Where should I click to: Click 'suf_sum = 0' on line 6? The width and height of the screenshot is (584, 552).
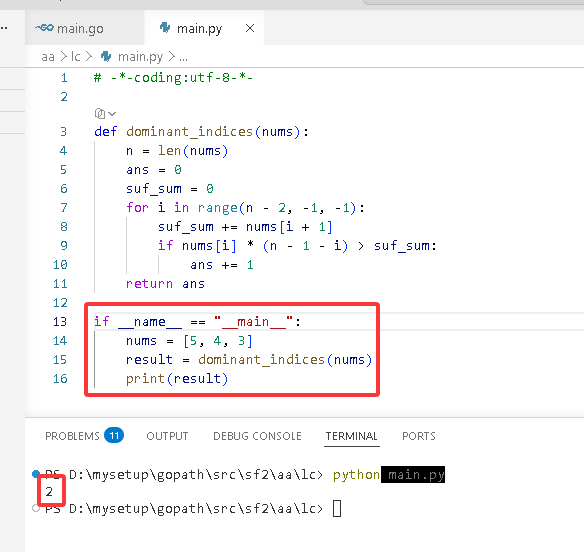(170, 188)
